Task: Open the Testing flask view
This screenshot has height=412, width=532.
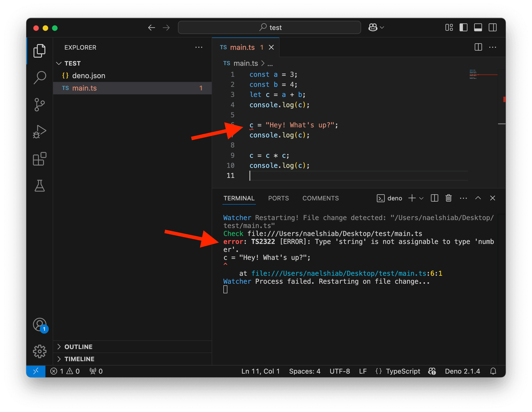Action: [40, 186]
